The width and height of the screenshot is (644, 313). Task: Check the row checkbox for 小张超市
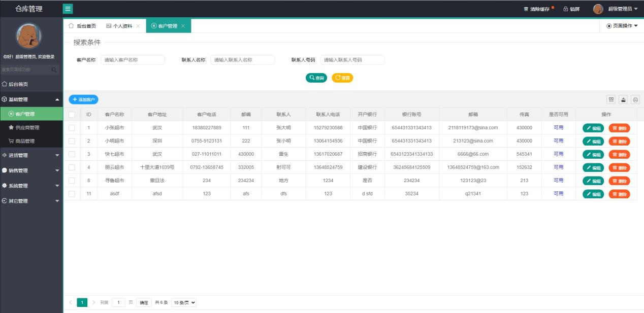[72, 128]
